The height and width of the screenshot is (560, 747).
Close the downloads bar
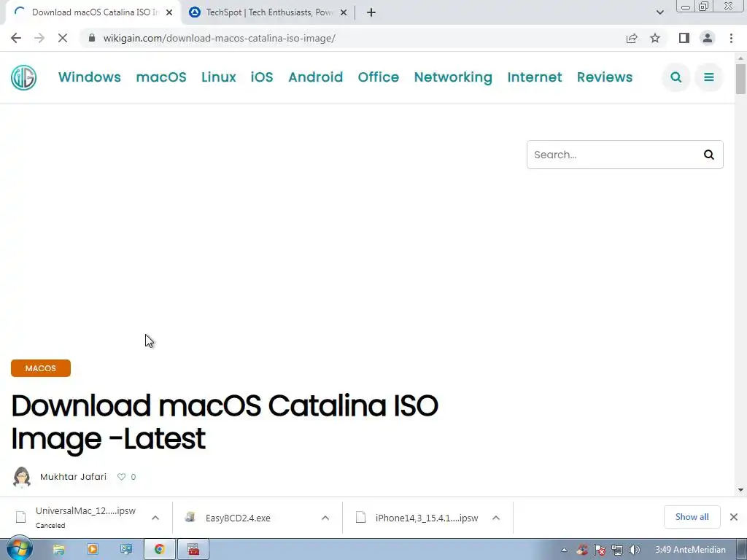tap(734, 517)
